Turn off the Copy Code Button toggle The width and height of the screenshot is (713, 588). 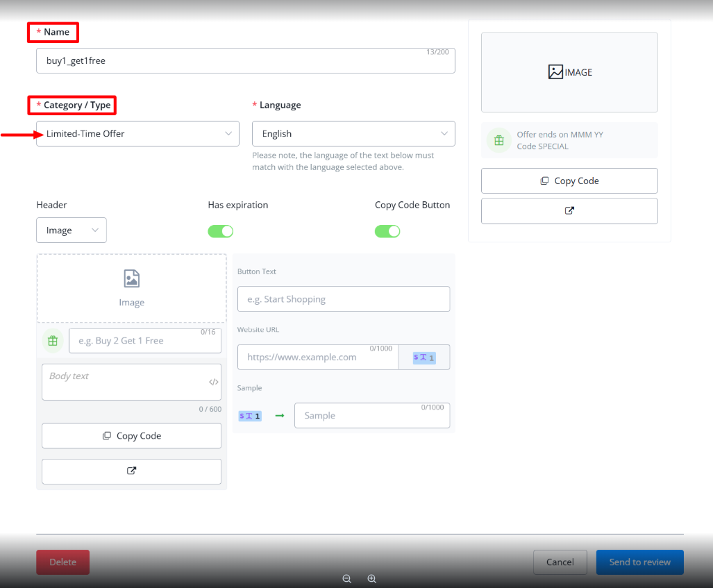tap(387, 231)
